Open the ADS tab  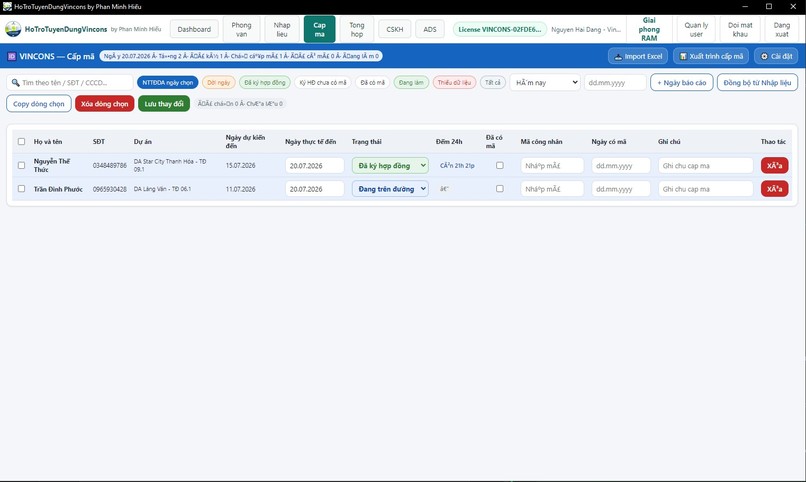[x=430, y=29]
